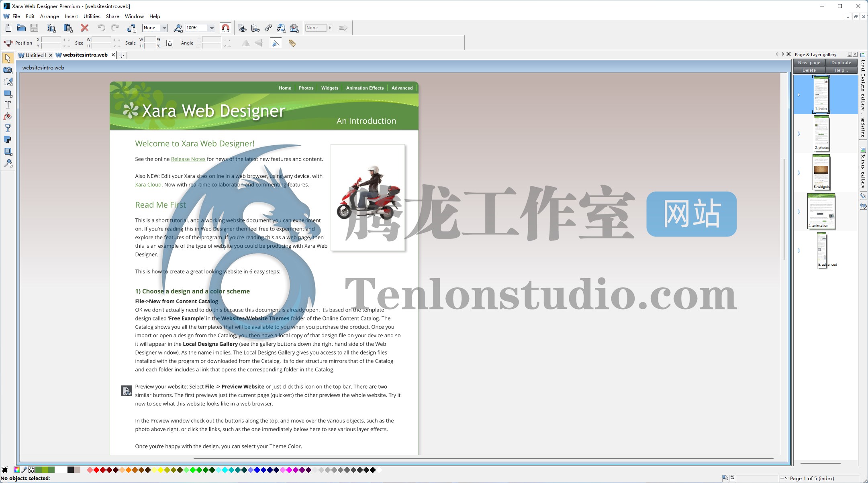
Task: Select the Selector arrow tool
Action: tap(8, 58)
